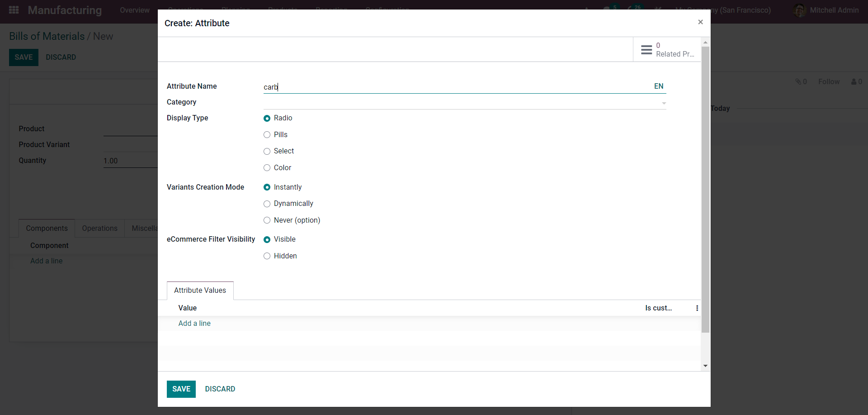Go to Bills of Materials breadcrumb
The height and width of the screenshot is (415, 868).
(47, 36)
